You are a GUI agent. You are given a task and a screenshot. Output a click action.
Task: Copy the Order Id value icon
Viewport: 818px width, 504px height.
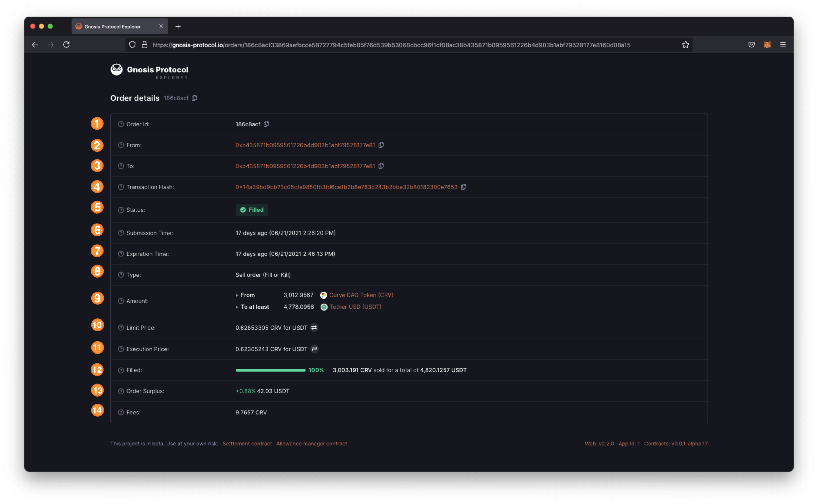click(266, 124)
